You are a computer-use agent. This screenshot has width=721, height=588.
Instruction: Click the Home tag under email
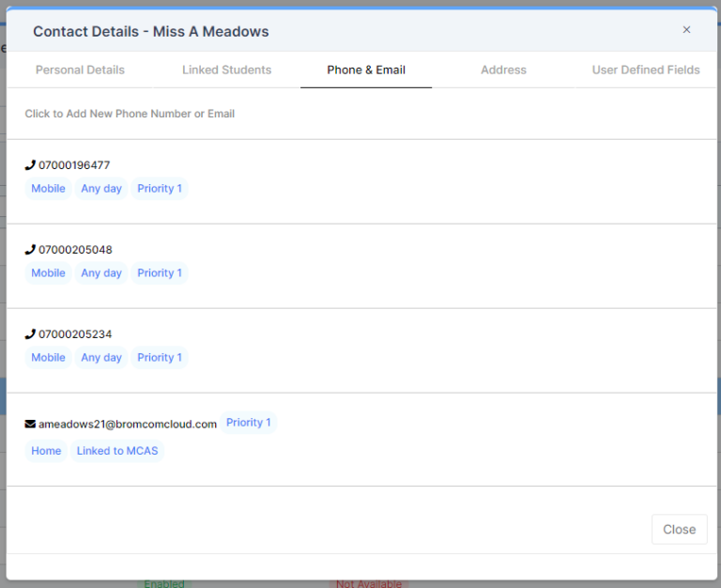tap(46, 451)
